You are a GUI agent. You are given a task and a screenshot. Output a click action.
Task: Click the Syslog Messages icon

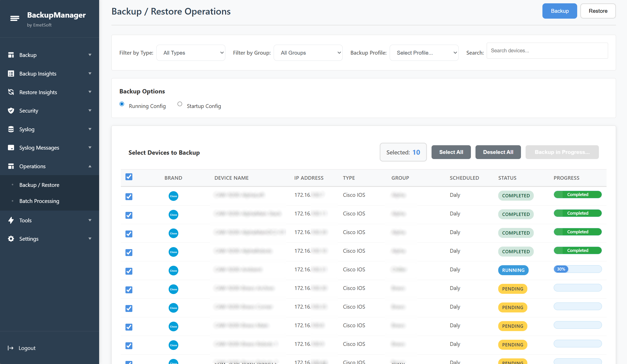[11, 148]
